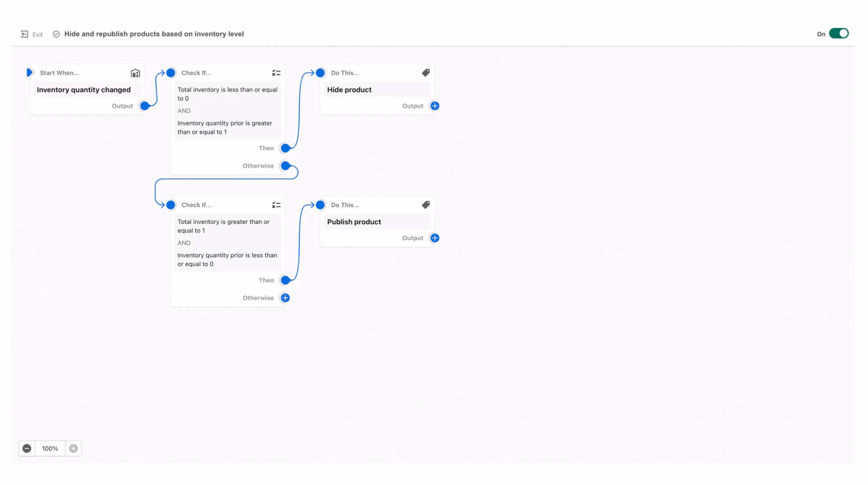Screen dimensions: 868x485
Task: Click the zoom out minus icon
Action: pos(27,448)
